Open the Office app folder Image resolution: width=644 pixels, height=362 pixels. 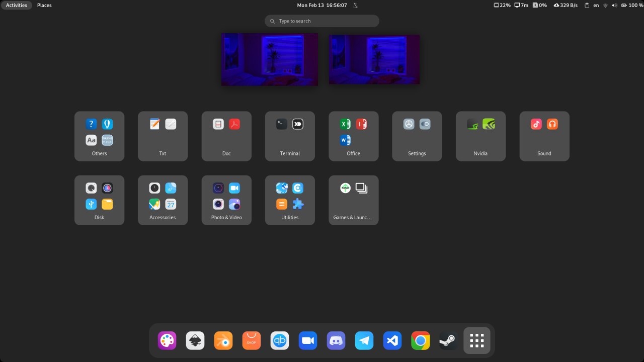pos(354,136)
